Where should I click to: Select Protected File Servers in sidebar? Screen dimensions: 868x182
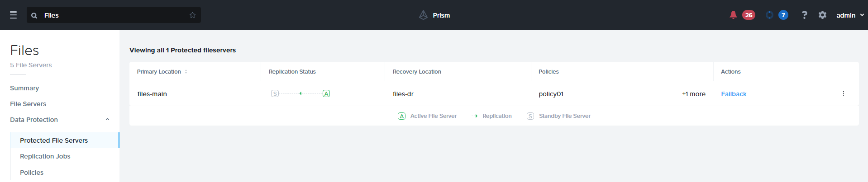point(64,140)
